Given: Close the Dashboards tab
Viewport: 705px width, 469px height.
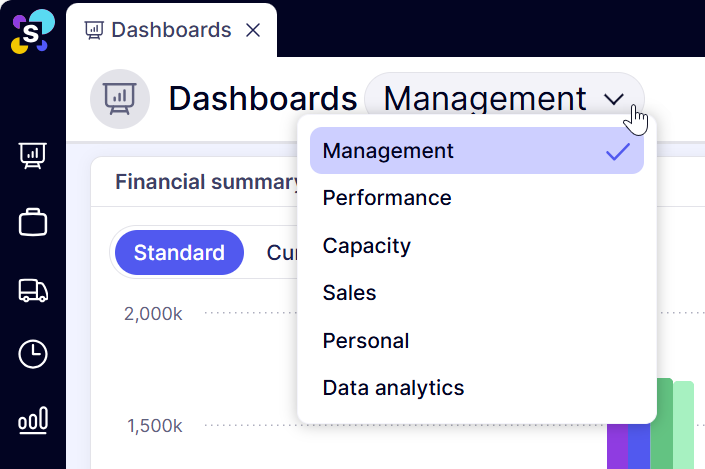Looking at the screenshot, I should [x=253, y=30].
